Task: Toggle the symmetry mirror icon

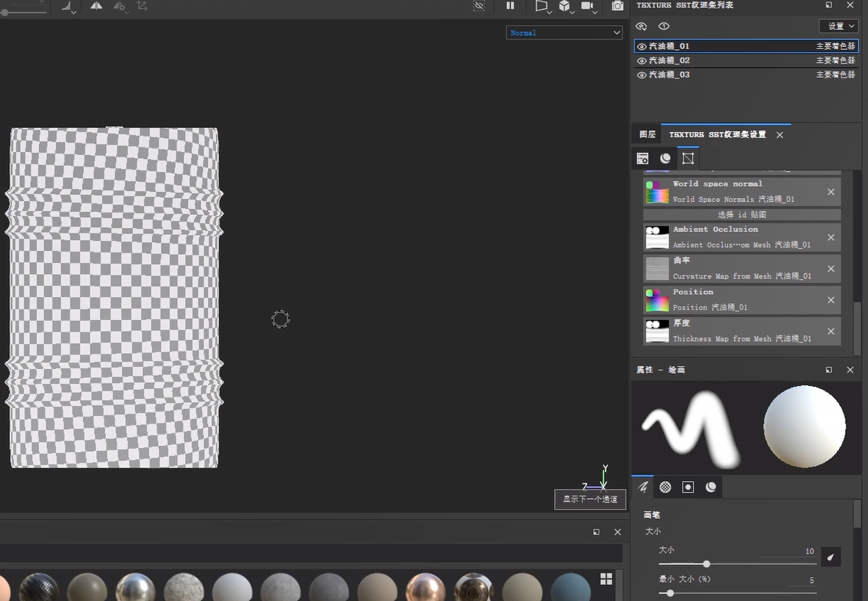Action: [x=96, y=6]
